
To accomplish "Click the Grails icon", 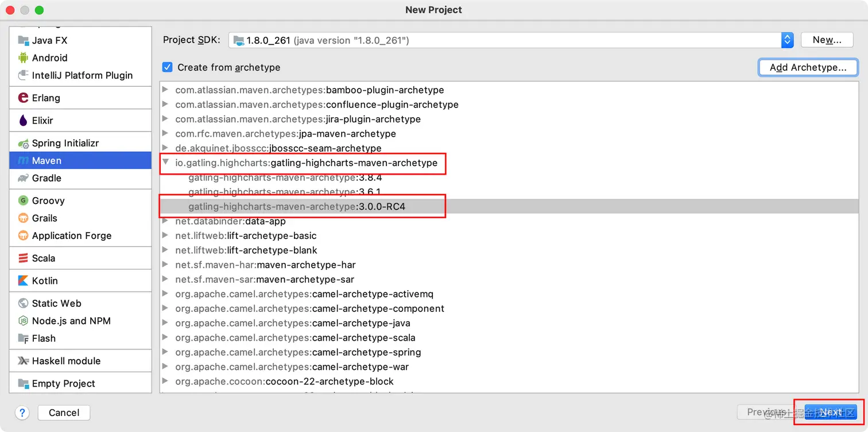I will (x=23, y=218).
